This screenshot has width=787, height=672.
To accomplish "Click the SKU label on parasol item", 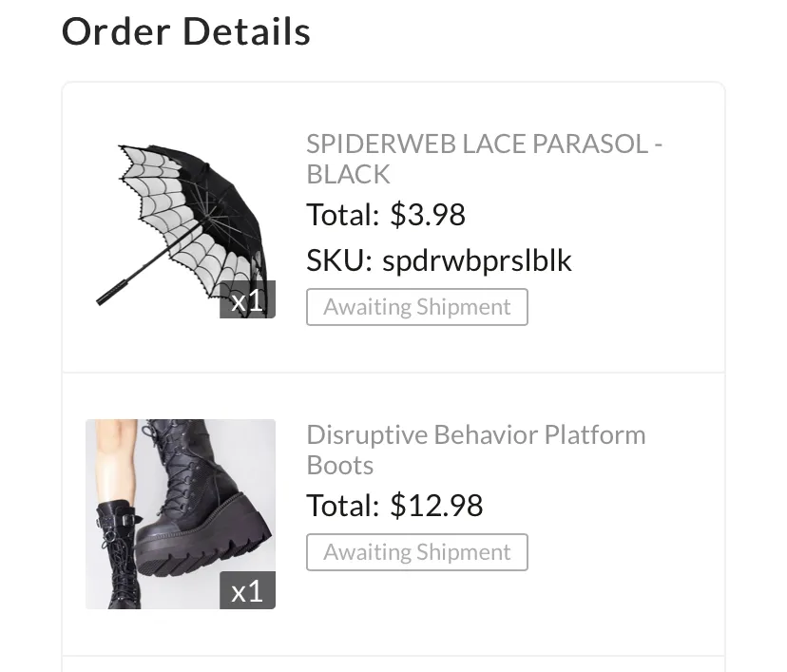I will coord(338,260).
